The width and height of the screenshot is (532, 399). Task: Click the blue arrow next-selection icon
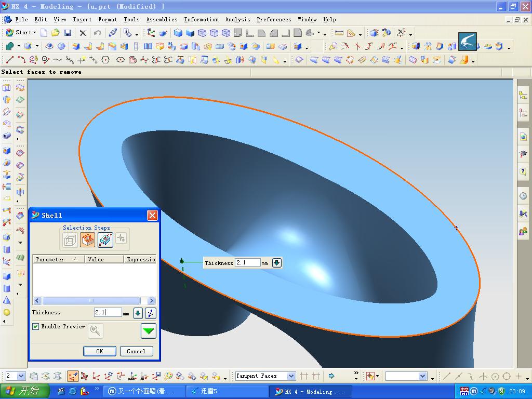point(331,376)
